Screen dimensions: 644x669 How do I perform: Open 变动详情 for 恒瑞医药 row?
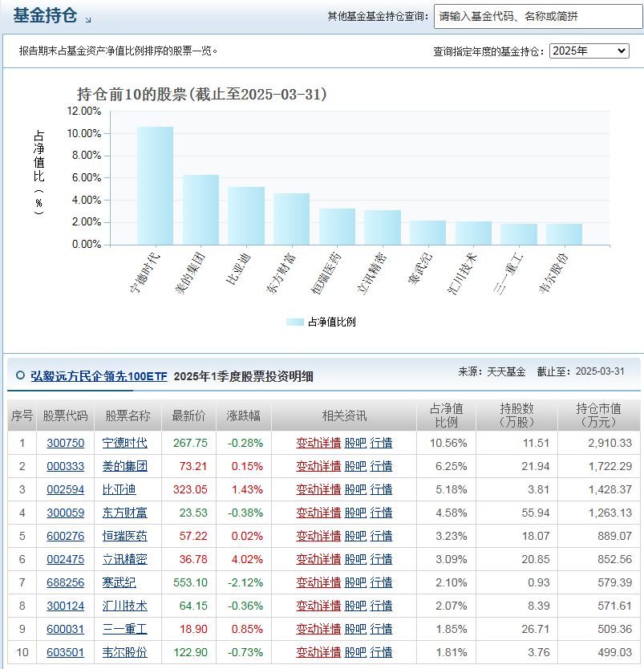318,536
